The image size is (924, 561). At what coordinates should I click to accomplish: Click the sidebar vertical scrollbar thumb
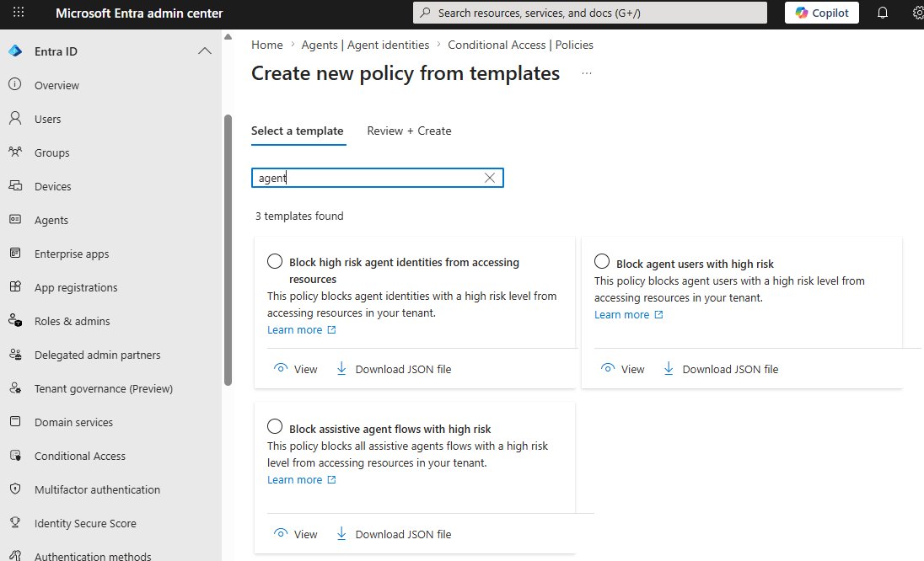(x=228, y=250)
